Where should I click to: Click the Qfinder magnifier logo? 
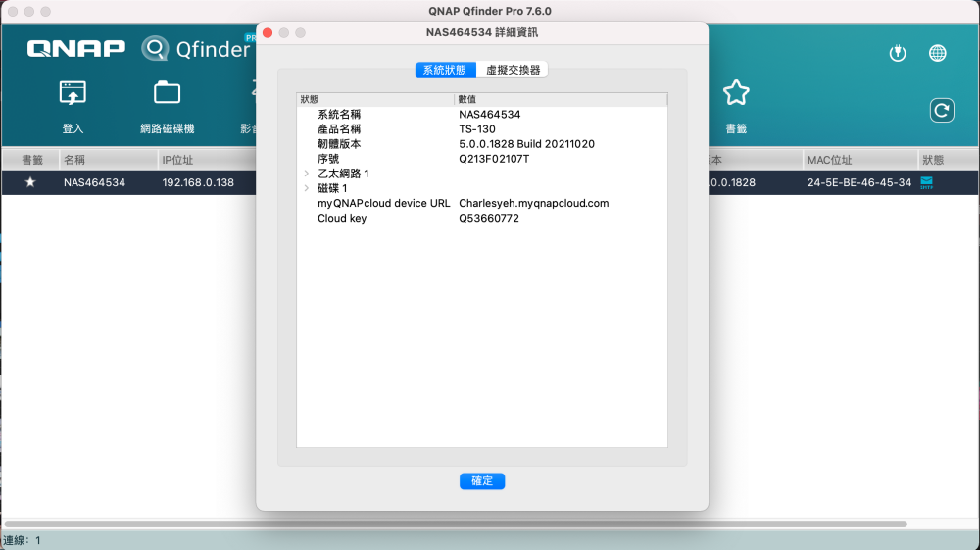(155, 48)
